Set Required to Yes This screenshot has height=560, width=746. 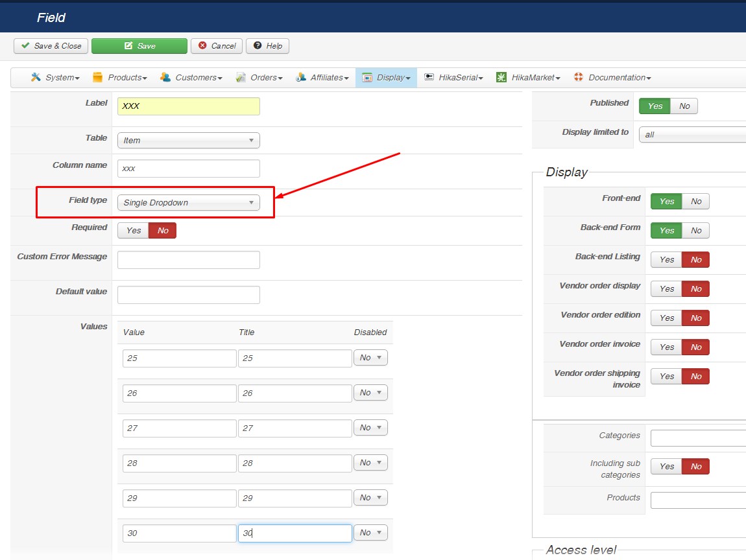tap(133, 231)
